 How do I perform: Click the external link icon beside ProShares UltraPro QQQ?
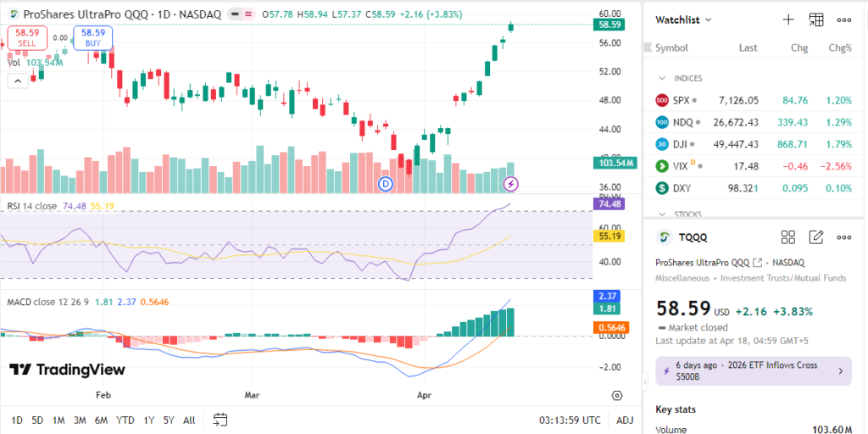coord(758,263)
